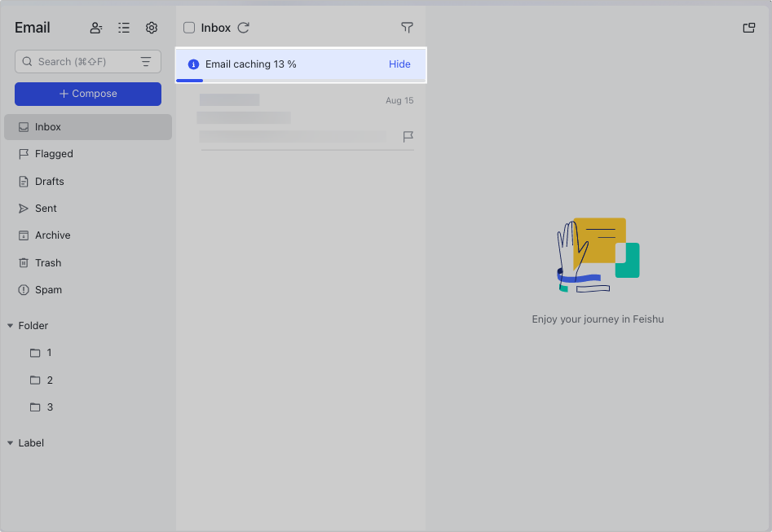The image size is (772, 532).
Task: Open folder 2 in the sidebar
Action: [51, 380]
